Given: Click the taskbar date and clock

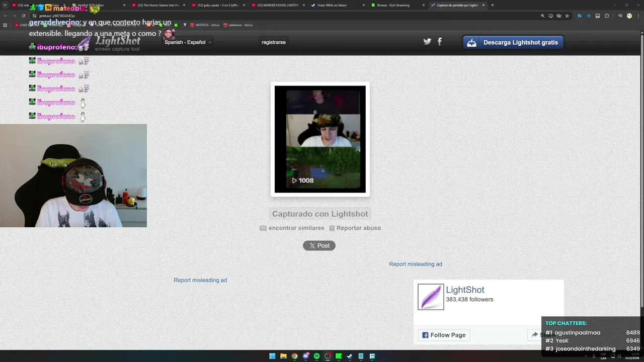Looking at the screenshot, I should [631, 356].
